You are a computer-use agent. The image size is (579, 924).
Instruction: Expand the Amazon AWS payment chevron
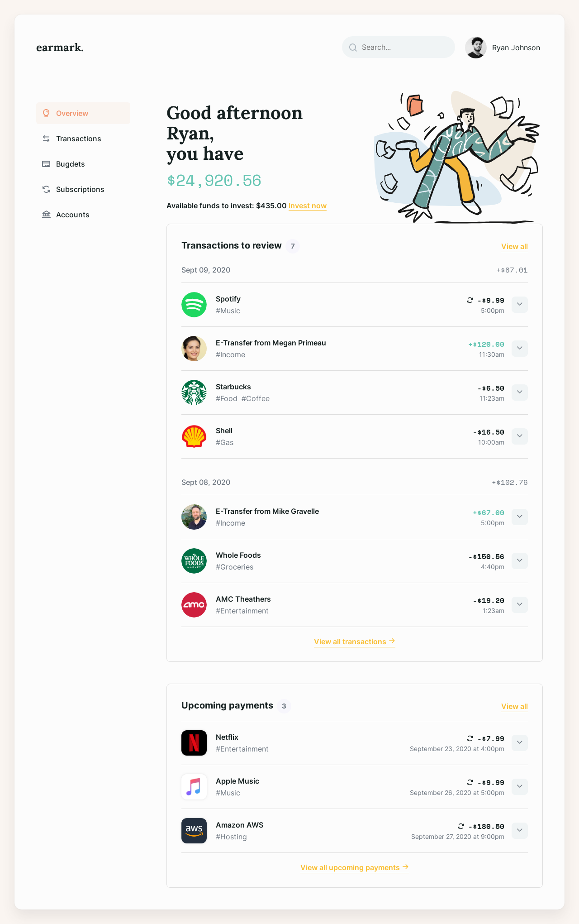tap(520, 830)
